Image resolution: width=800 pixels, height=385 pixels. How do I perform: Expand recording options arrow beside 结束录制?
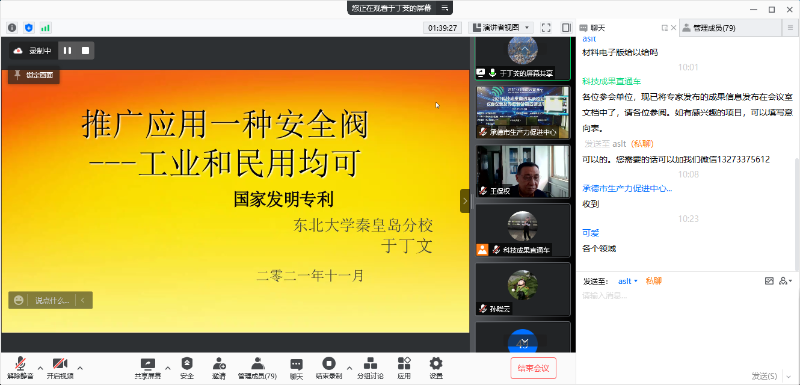349,368
